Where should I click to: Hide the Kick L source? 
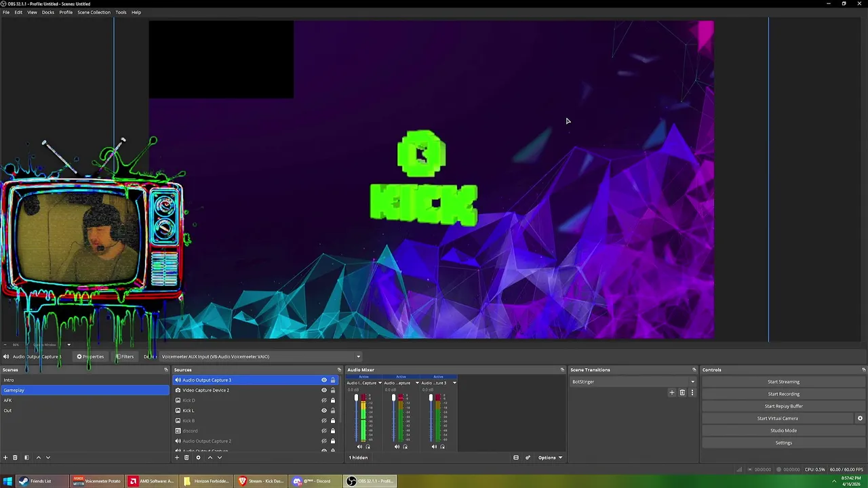(323, 411)
